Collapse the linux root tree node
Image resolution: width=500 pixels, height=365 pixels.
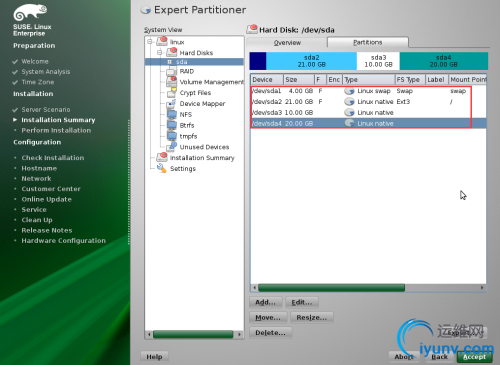tap(150, 42)
